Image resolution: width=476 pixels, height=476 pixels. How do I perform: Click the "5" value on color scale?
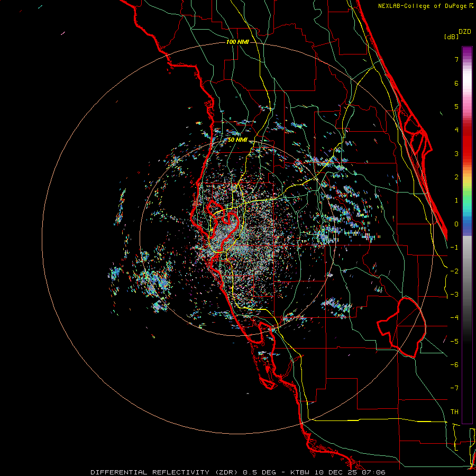coord(456,106)
